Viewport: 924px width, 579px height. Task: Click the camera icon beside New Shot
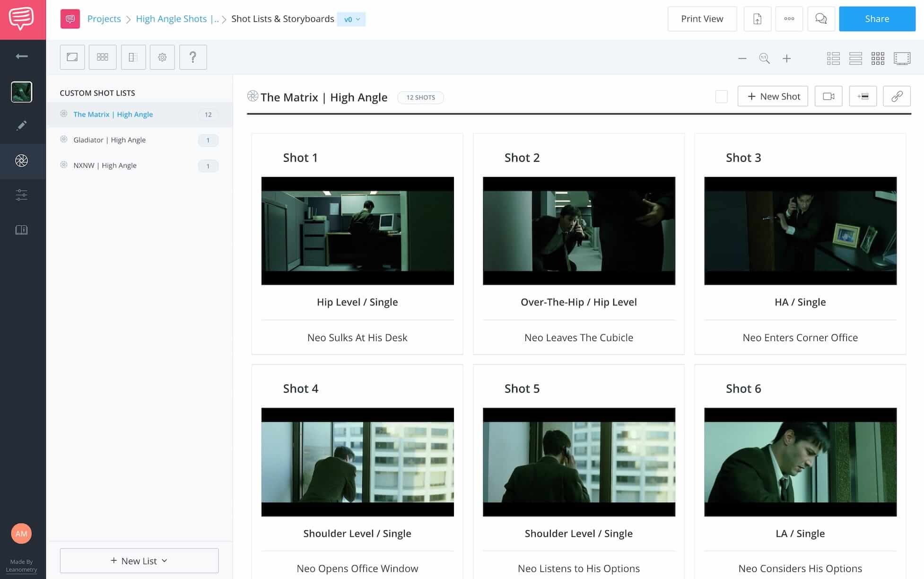(x=828, y=96)
